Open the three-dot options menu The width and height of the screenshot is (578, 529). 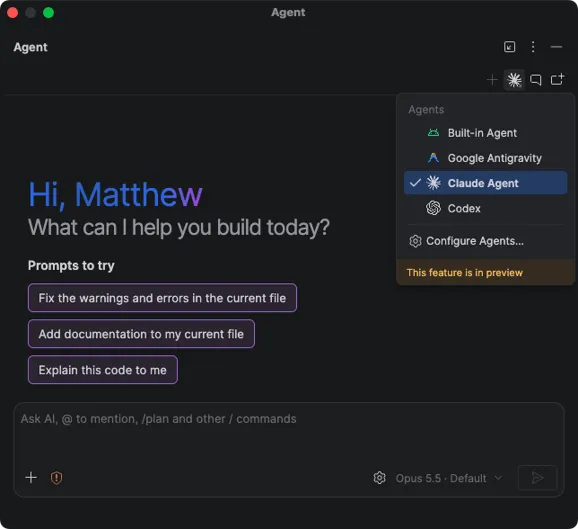click(x=533, y=47)
